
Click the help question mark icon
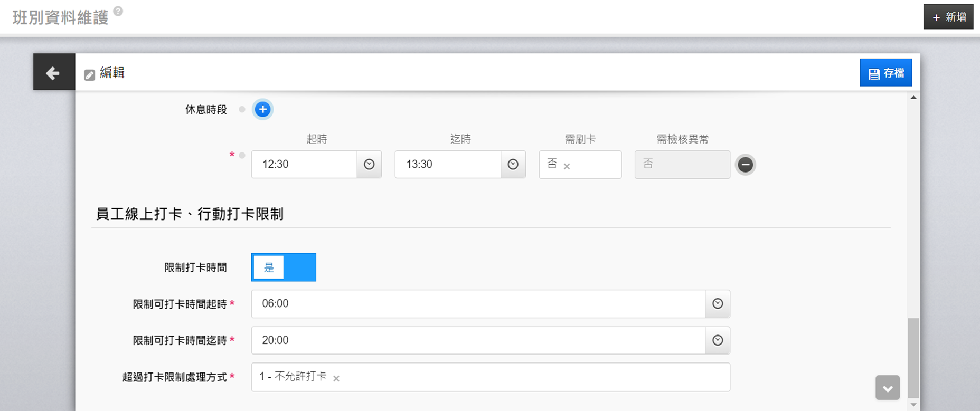click(x=118, y=11)
